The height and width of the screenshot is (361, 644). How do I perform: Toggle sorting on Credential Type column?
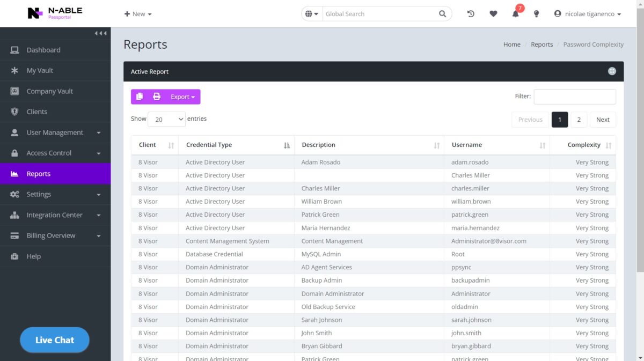tap(287, 145)
